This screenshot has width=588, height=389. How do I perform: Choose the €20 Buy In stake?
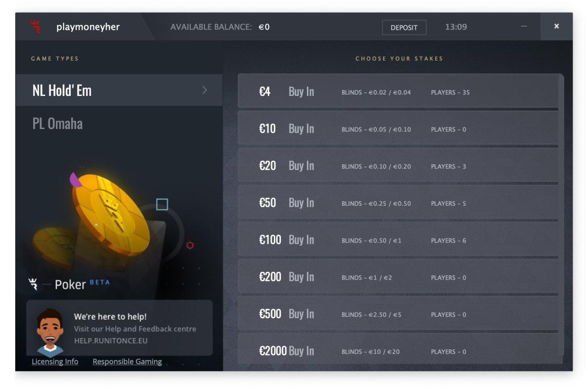398,166
